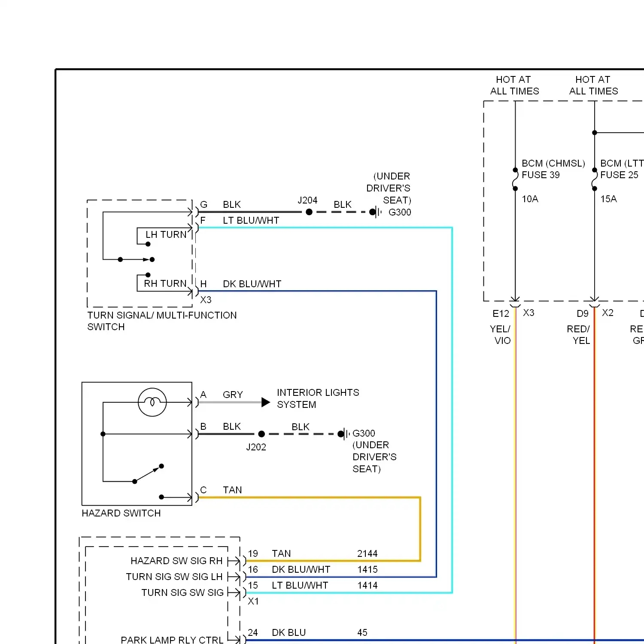Select the "INTERIOR LIGHTS SYSTEM" text
This screenshot has width=644, height=644.
coord(318,398)
